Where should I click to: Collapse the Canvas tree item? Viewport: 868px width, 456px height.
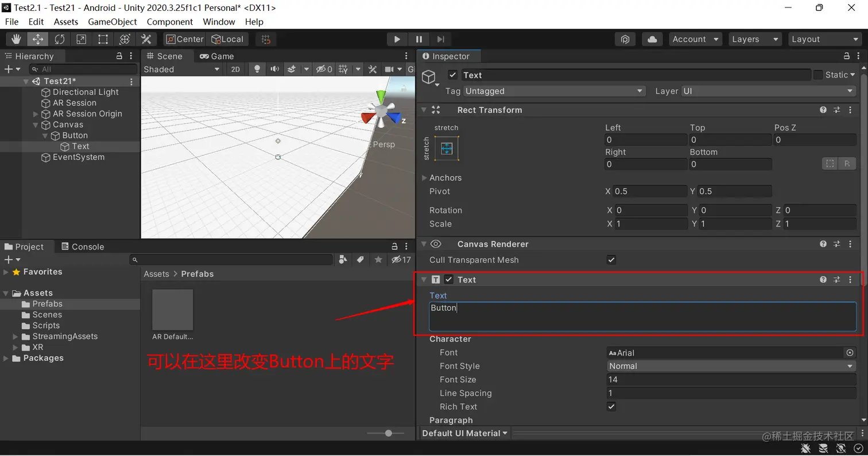click(x=36, y=125)
